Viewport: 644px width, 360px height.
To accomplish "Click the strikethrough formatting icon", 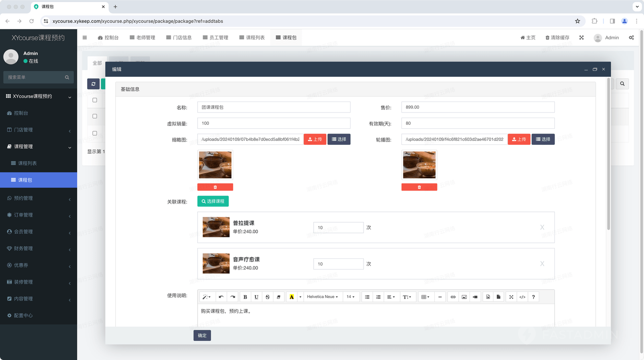I will (267, 297).
